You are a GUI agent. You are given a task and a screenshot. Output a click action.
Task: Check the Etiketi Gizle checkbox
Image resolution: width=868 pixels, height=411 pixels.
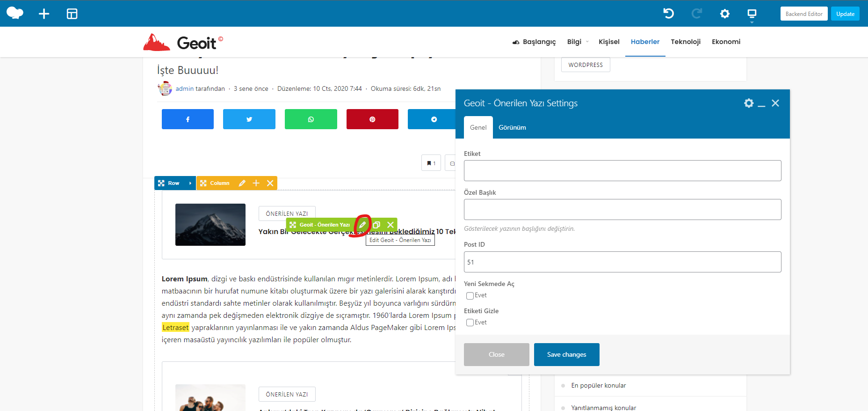470,323
